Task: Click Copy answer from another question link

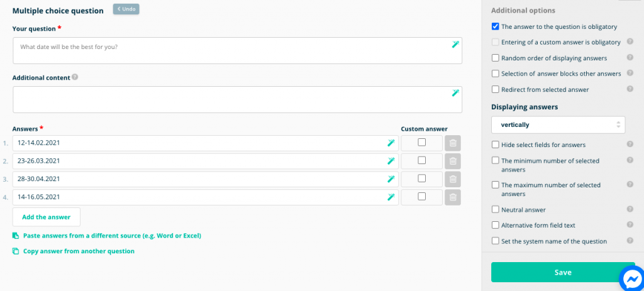Action: (79, 251)
